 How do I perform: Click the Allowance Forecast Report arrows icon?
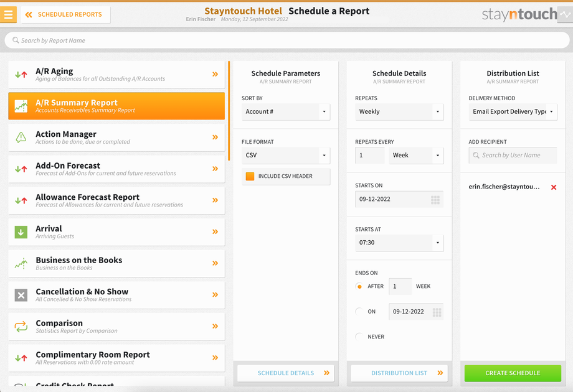click(21, 200)
